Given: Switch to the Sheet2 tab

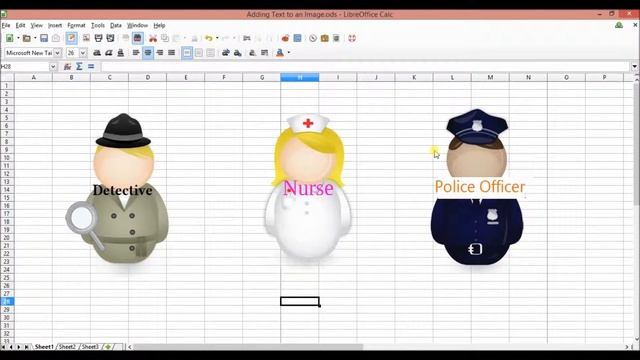Looking at the screenshot, I should (x=67, y=347).
